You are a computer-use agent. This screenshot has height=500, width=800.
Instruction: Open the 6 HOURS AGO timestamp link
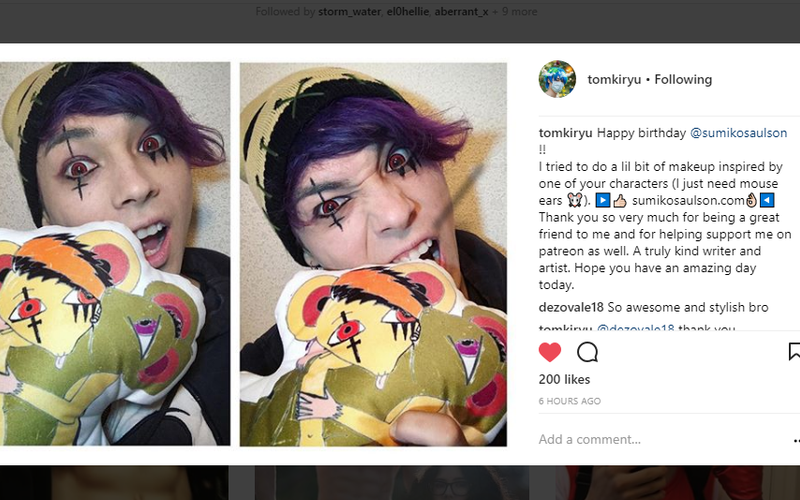pos(569,401)
